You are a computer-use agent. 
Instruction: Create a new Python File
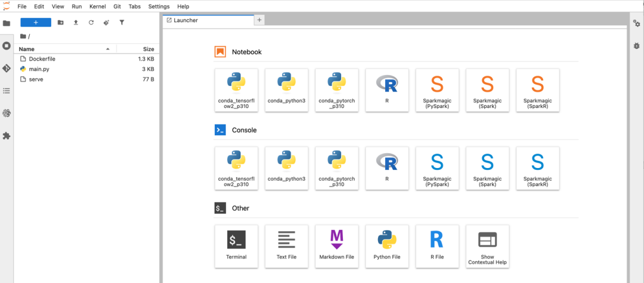tap(387, 247)
